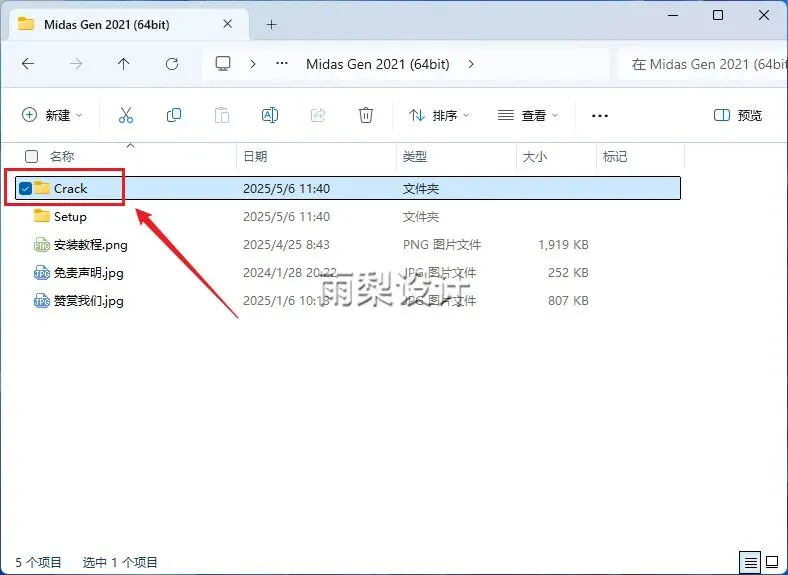Expand the chevron after the PC icon

pos(253,64)
